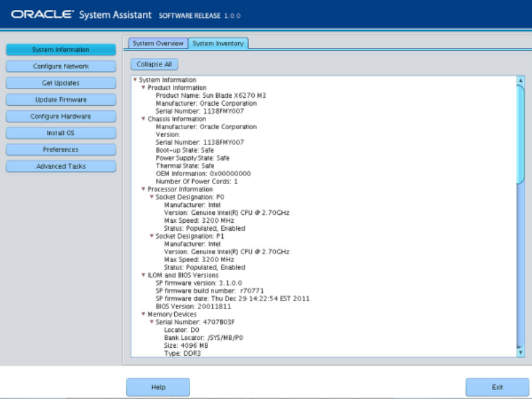Select Get Updates from the sidebar
The width and height of the screenshot is (532, 399).
[x=61, y=82]
